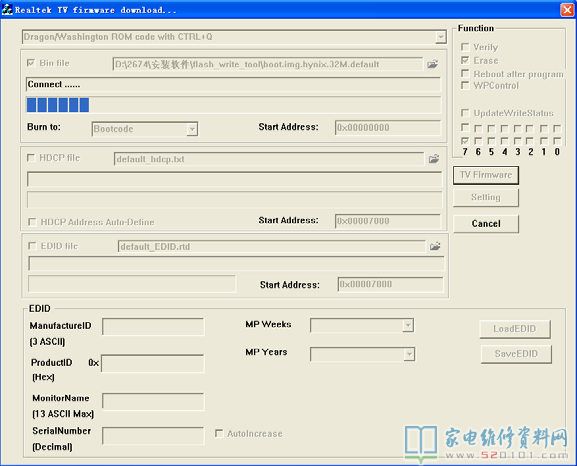Click the MonitorName input field
The height and width of the screenshot is (466, 577).
click(x=153, y=401)
